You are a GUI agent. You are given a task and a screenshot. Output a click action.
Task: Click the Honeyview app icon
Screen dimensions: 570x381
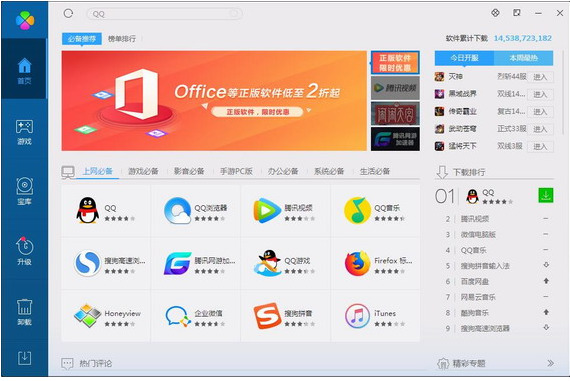(87, 316)
